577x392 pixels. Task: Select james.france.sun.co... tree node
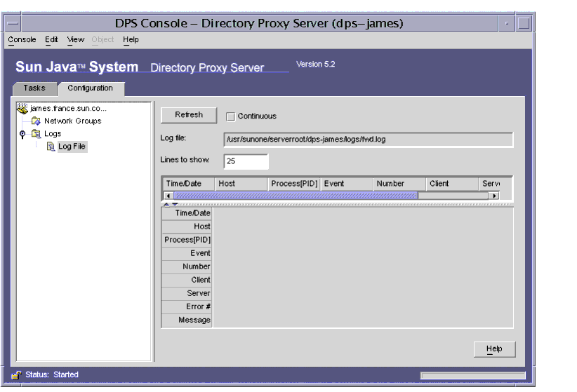click(69, 109)
